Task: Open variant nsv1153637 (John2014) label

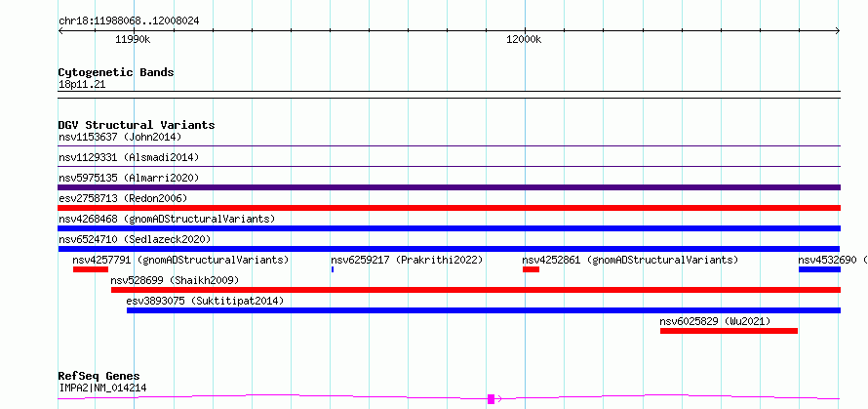Action: [120, 137]
